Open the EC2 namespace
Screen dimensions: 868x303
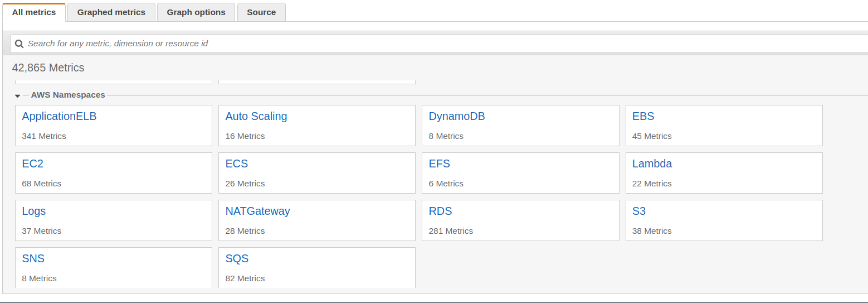(x=32, y=164)
